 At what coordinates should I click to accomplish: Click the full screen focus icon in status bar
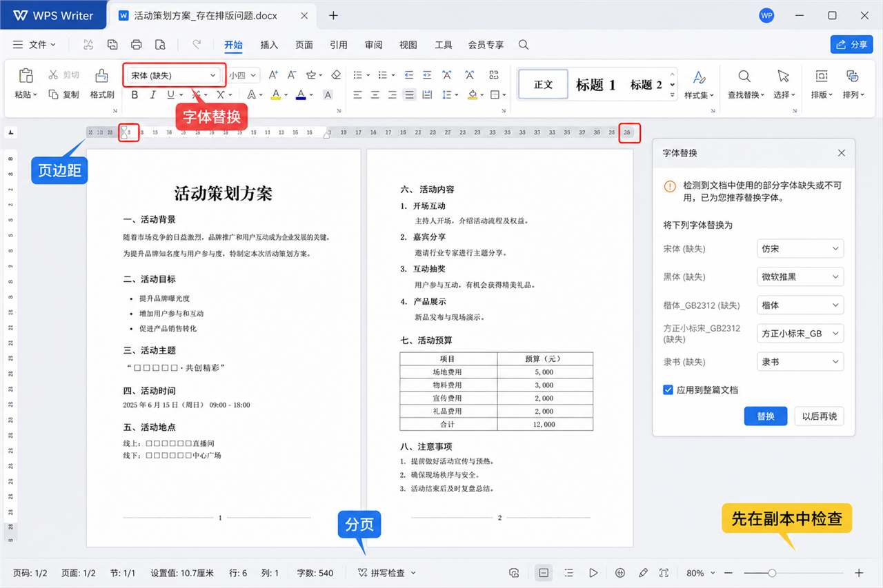tap(664, 573)
